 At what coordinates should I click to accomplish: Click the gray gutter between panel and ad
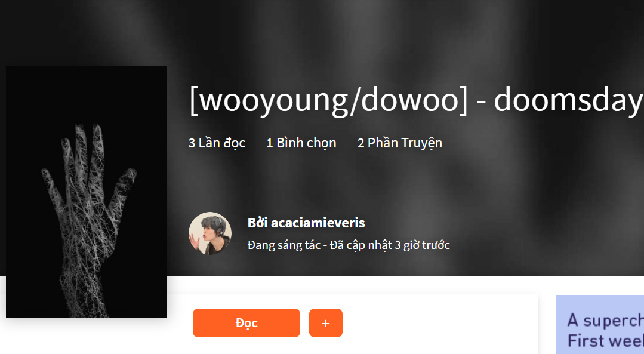coord(547,324)
